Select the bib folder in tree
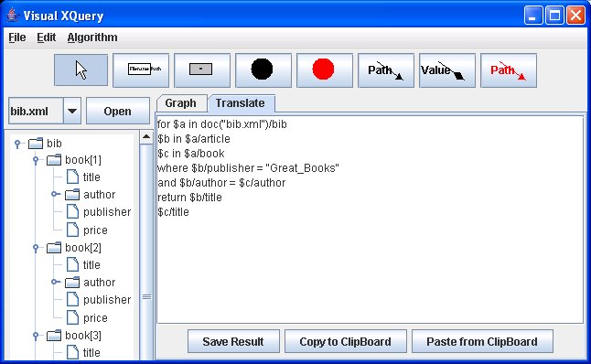Screen dimensions: 591x364 pyautogui.click(x=45, y=144)
